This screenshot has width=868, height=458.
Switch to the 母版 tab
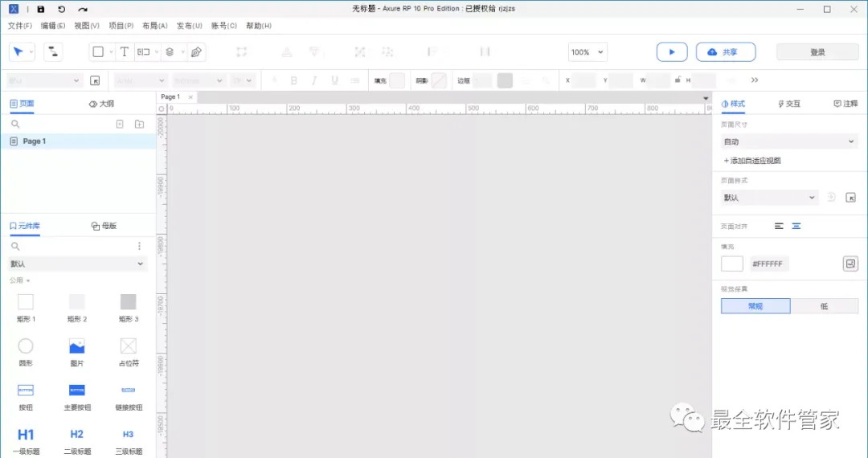click(x=104, y=226)
